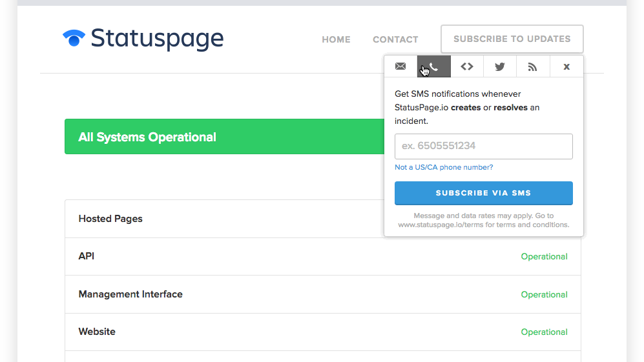This screenshot has width=644, height=362.
Task: Open the RSS feed icon tab
Action: [x=533, y=66]
